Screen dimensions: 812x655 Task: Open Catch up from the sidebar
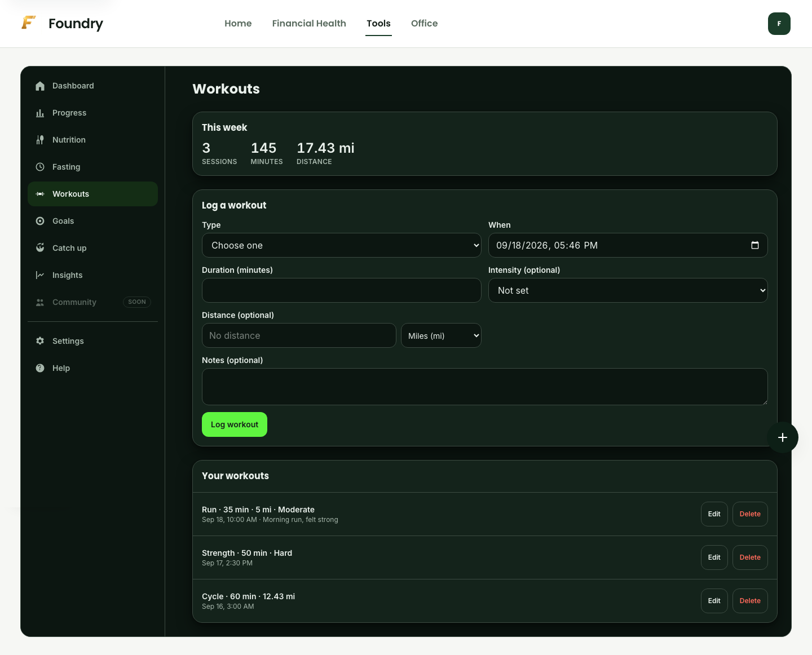click(92, 248)
